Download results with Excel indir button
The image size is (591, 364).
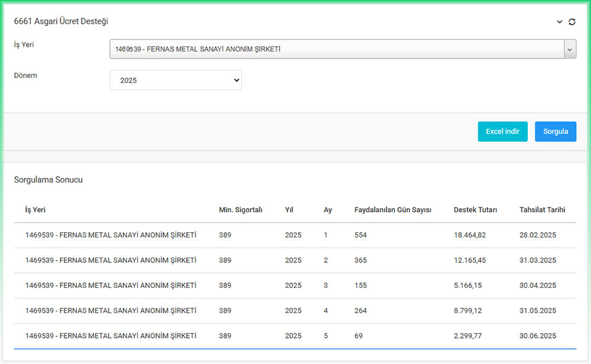pos(502,132)
